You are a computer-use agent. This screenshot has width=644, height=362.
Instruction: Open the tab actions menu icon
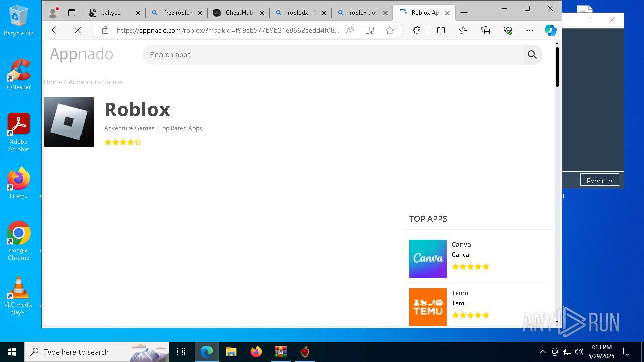coord(72,13)
